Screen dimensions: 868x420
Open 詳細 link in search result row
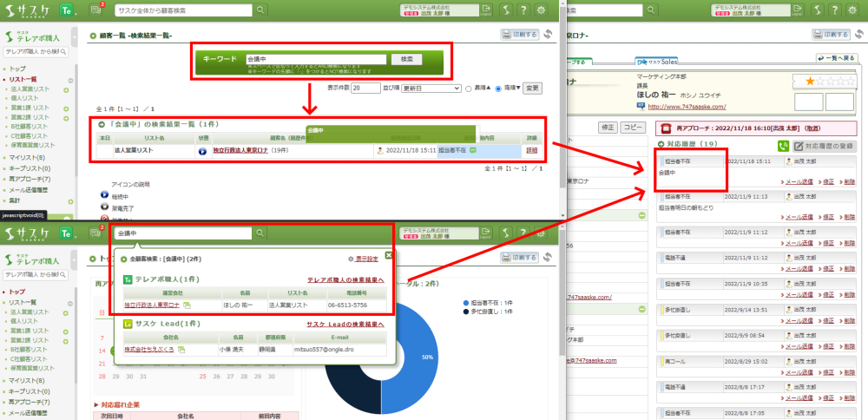[531, 150]
